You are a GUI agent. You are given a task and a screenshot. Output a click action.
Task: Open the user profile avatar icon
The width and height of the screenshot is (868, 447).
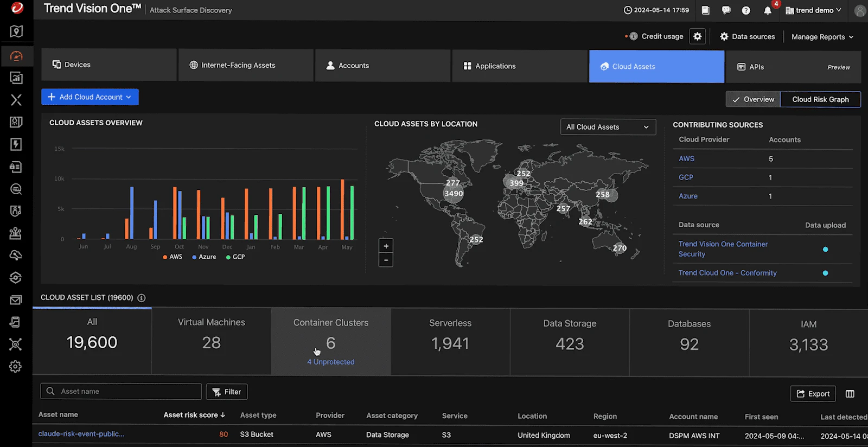pos(860,10)
